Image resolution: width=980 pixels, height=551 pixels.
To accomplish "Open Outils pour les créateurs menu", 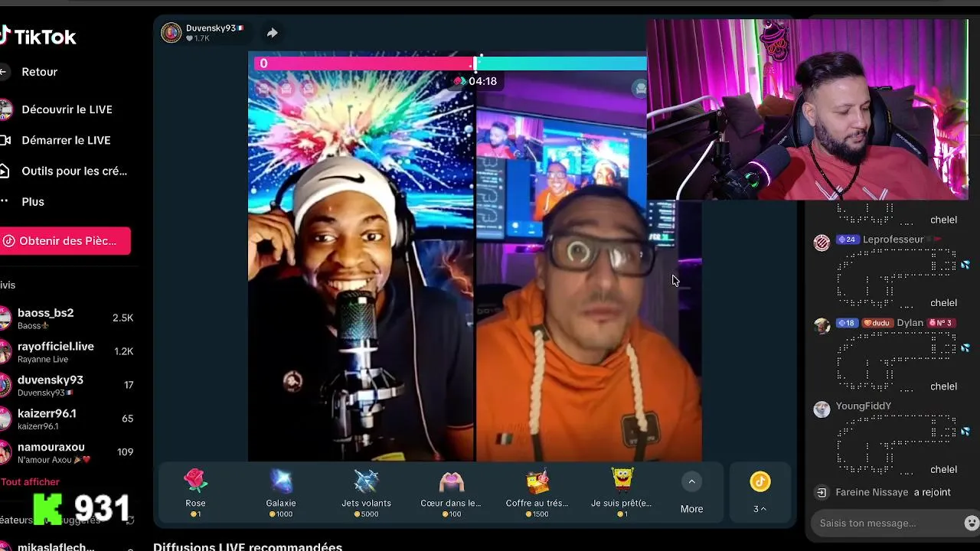I will point(65,171).
